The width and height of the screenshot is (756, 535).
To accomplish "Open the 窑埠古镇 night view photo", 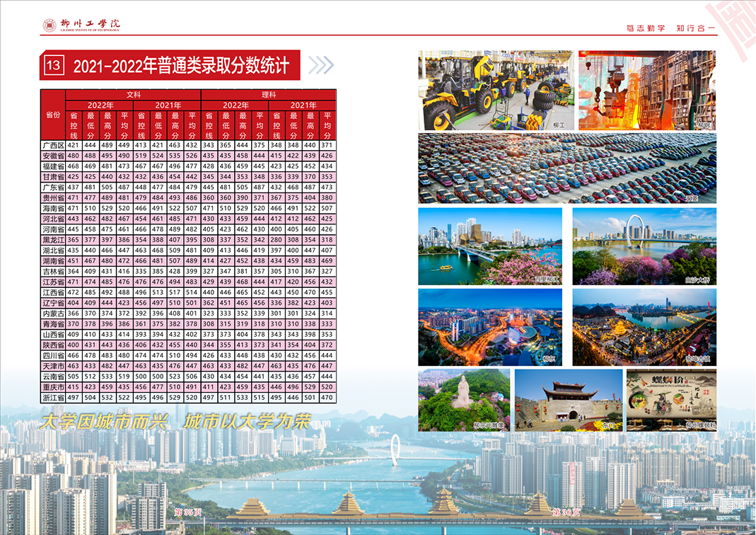I will (644, 326).
